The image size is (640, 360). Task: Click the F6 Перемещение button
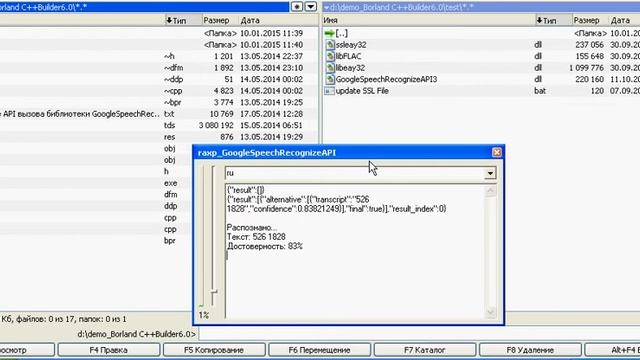319,350
